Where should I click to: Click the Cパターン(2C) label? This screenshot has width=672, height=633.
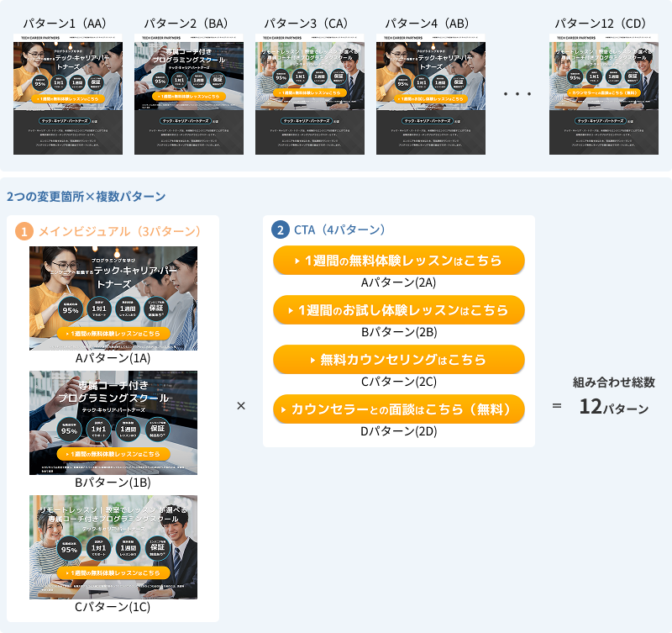click(398, 382)
